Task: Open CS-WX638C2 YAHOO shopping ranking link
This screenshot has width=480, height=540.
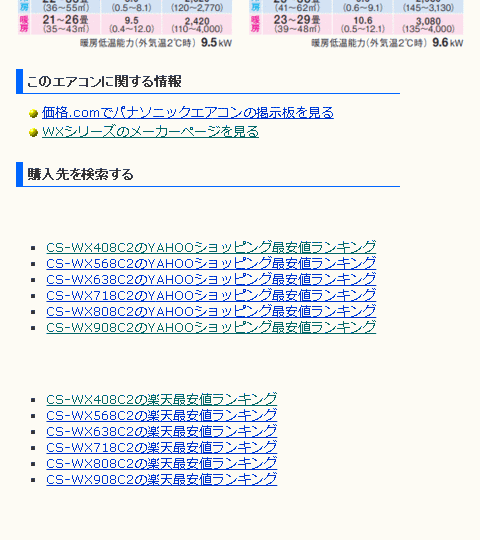Action: (x=211, y=279)
